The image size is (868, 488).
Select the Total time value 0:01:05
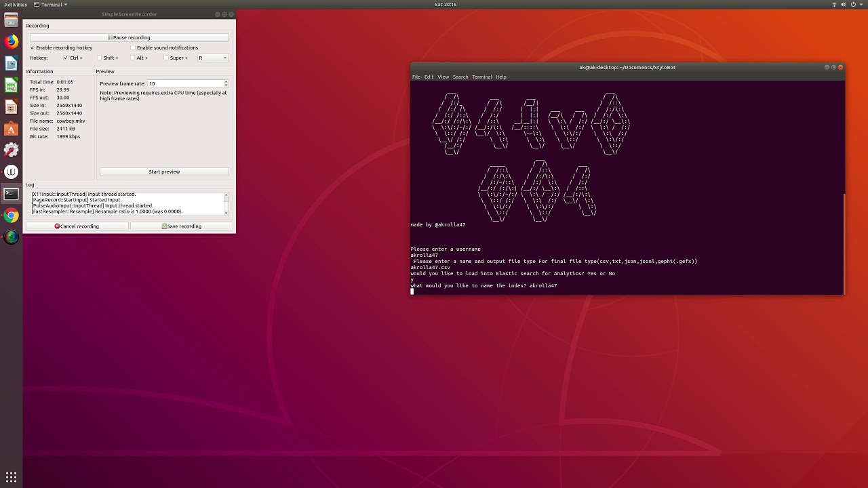point(65,82)
